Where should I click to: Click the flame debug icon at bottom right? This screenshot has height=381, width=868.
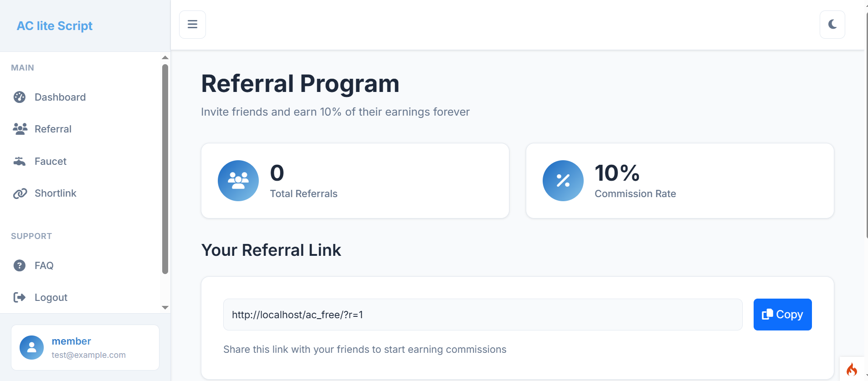tap(852, 369)
